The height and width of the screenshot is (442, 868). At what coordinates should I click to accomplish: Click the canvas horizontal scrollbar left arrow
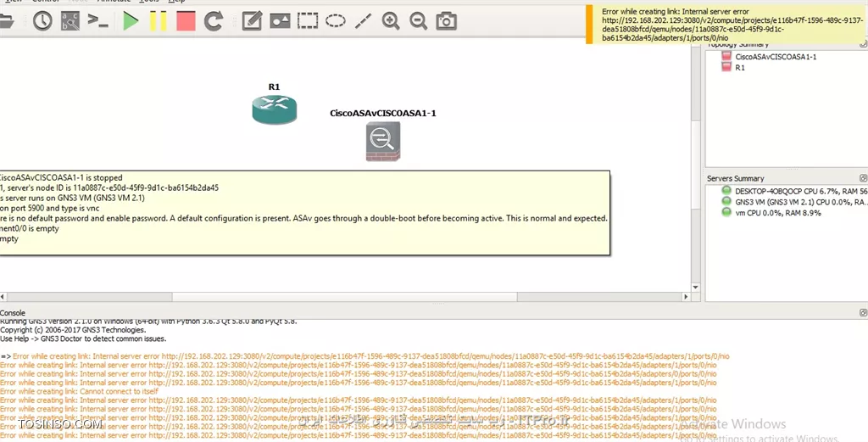[3, 297]
